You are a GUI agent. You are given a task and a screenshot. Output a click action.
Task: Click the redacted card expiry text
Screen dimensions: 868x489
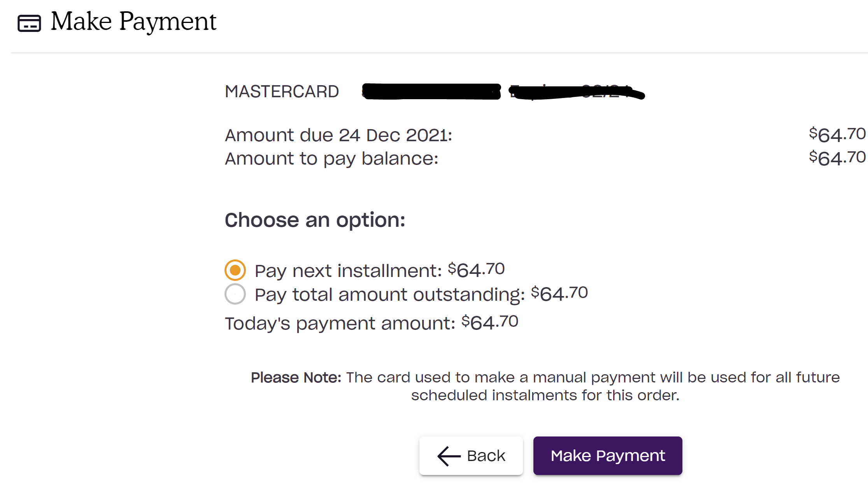pos(577,92)
